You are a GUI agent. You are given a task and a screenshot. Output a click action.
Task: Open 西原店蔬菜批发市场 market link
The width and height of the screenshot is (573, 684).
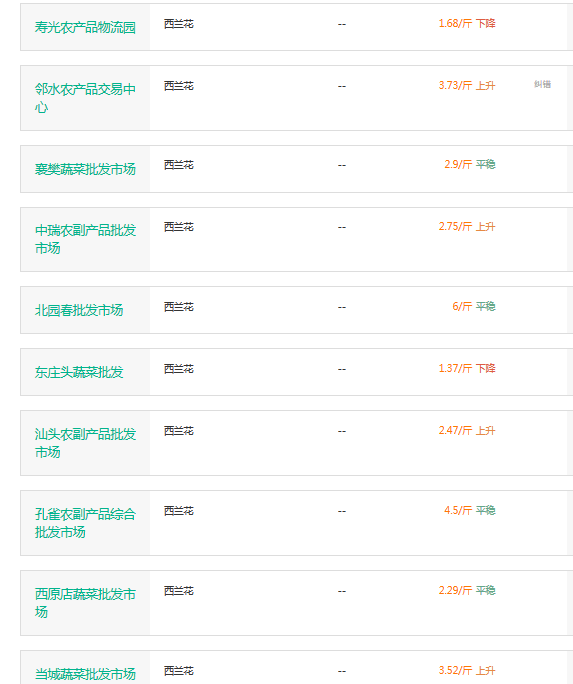pyautogui.click(x=85, y=603)
